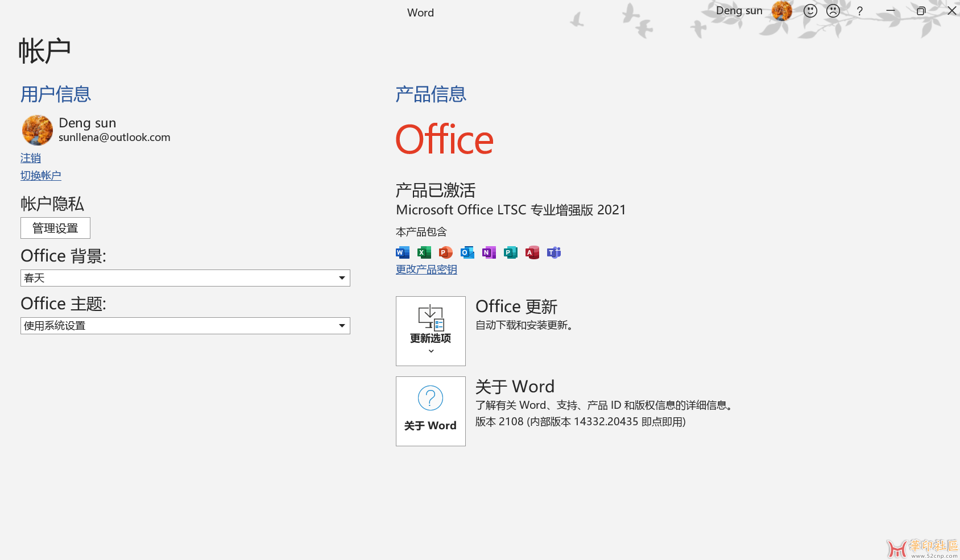The image size is (960, 560).
Task: Click the PowerPoint app icon
Action: pos(446,252)
